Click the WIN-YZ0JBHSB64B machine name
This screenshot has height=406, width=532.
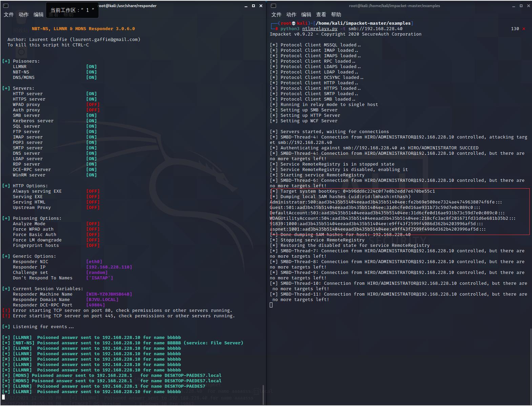pos(109,294)
